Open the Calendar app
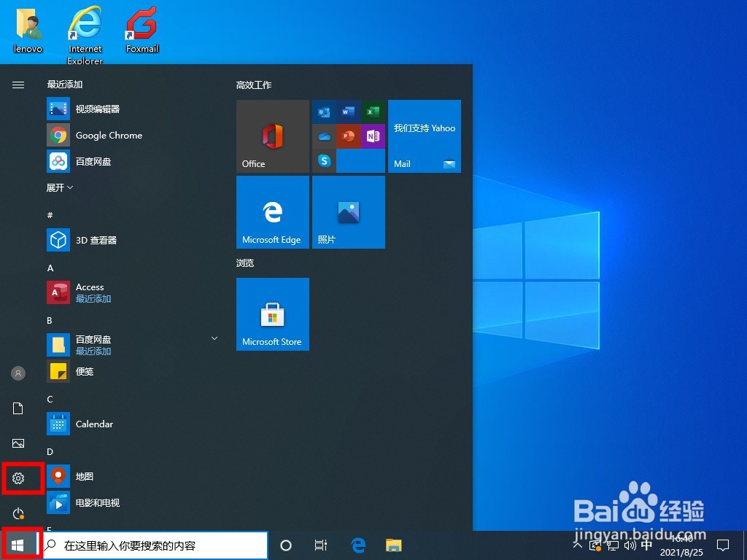747x560 pixels. (x=131, y=424)
